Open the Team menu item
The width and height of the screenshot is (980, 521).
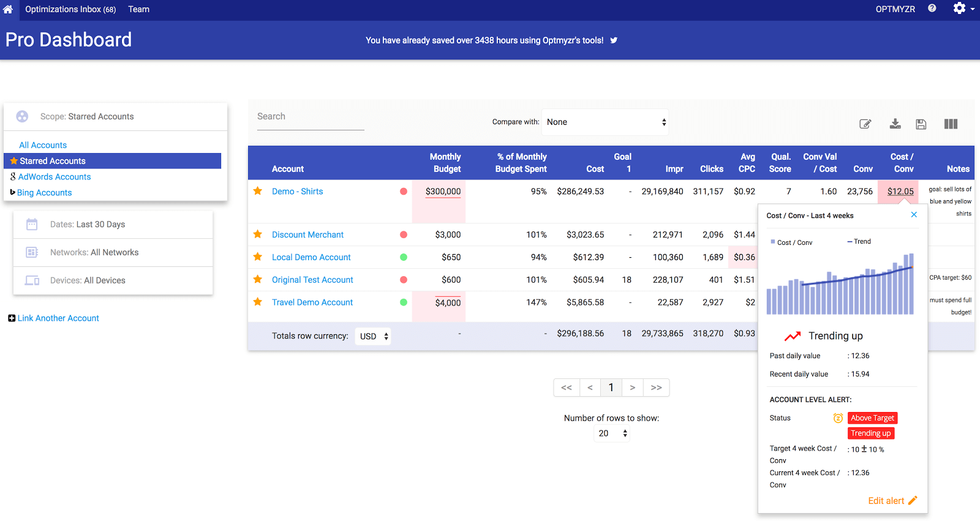(138, 9)
